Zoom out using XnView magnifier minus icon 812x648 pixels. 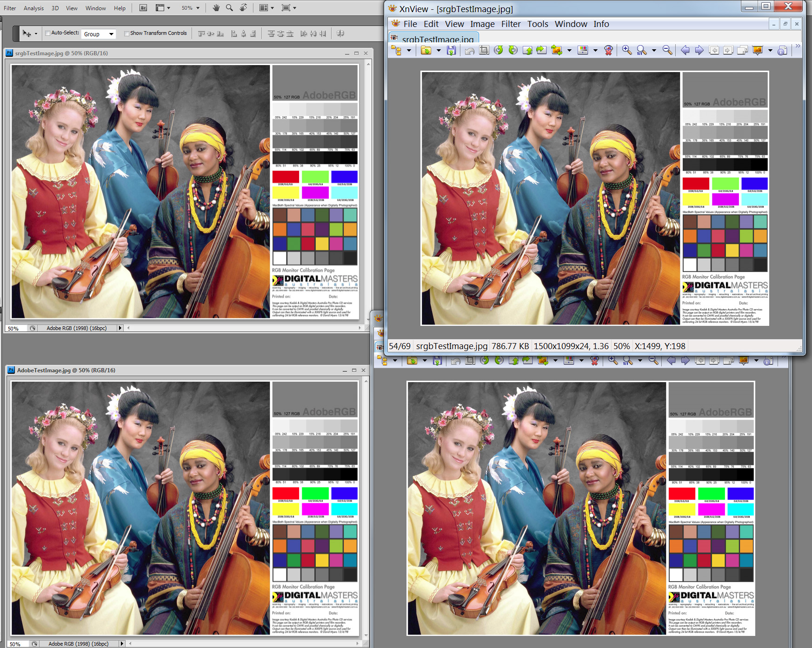point(667,50)
